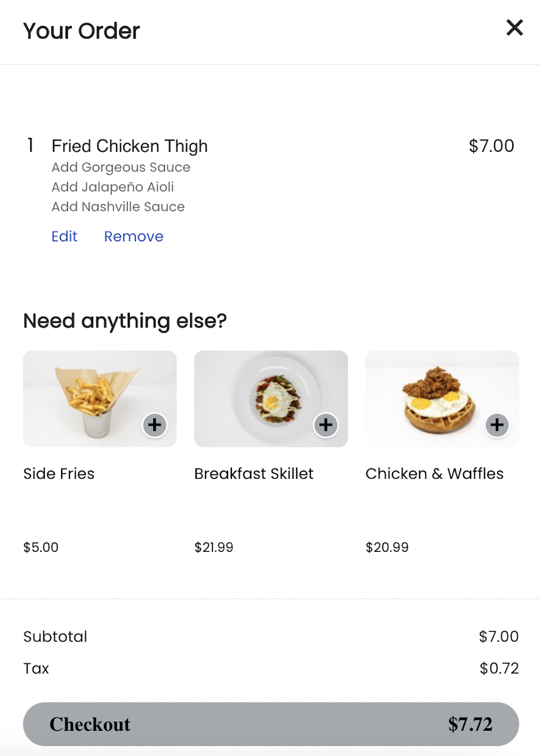Select the Side Fries item name

59,474
